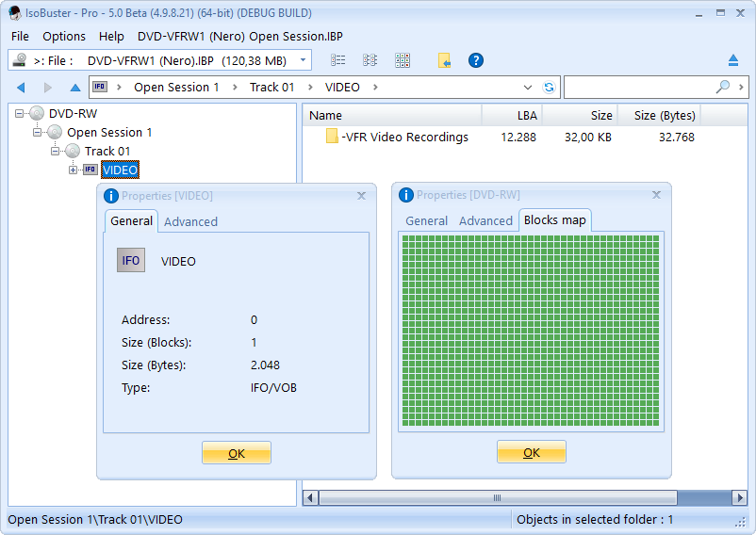Image resolution: width=756 pixels, height=535 pixels.
Task: Select Open Session 1 label in tree
Action: point(109,133)
